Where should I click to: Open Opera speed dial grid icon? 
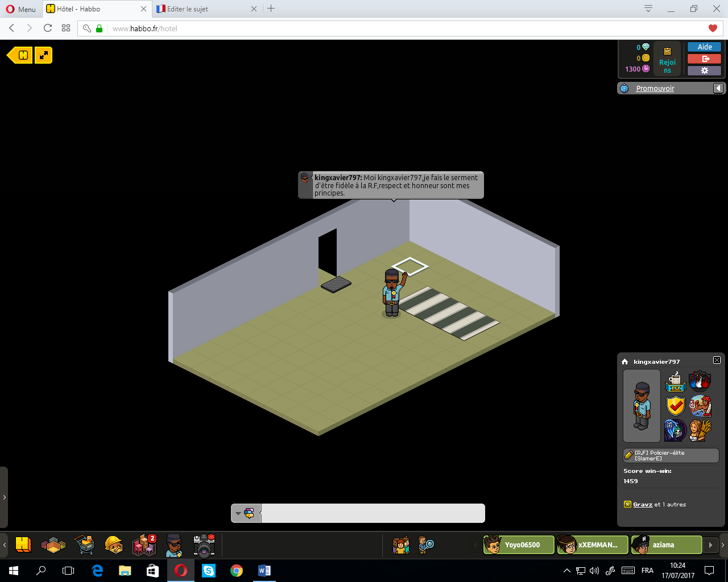point(66,28)
